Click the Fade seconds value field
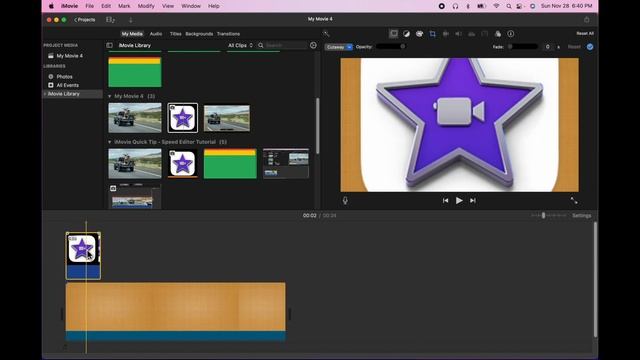Viewport: 640px width, 360px height. click(547, 47)
